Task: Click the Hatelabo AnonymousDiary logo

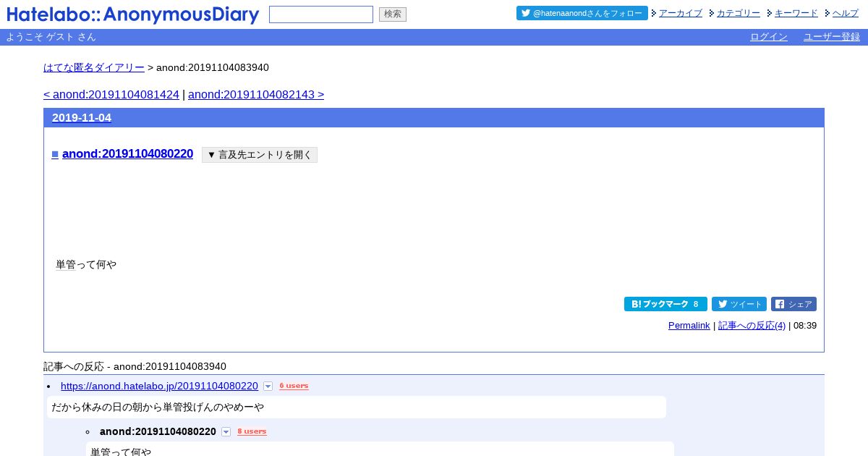Action: (133, 14)
